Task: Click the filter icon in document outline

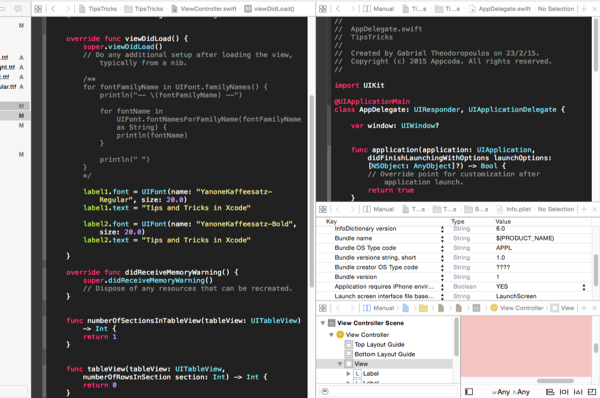Action: (x=325, y=391)
